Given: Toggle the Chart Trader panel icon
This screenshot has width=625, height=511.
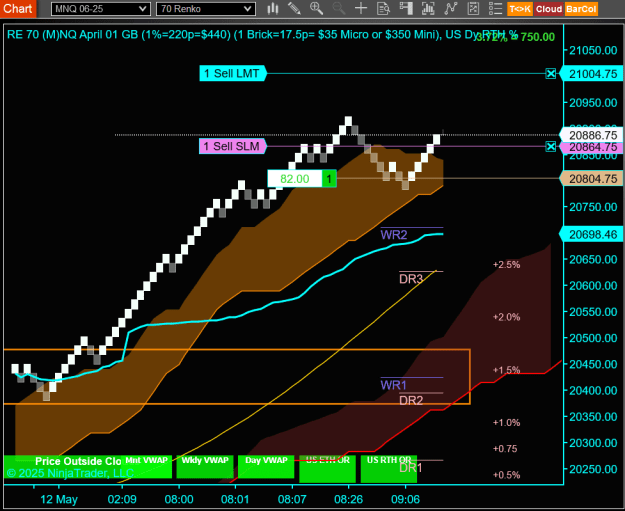Looking at the screenshot, I should click(406, 8).
